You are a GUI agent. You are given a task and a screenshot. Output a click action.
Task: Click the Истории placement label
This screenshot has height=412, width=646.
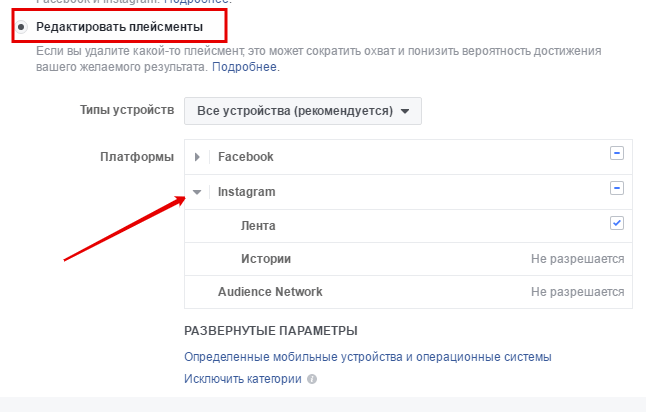265,259
